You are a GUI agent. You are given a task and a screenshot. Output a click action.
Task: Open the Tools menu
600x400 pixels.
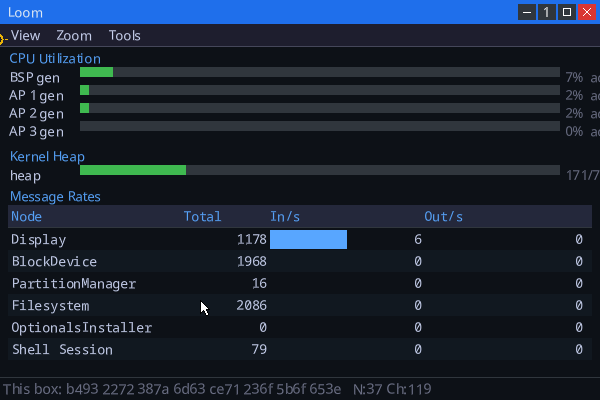click(124, 36)
